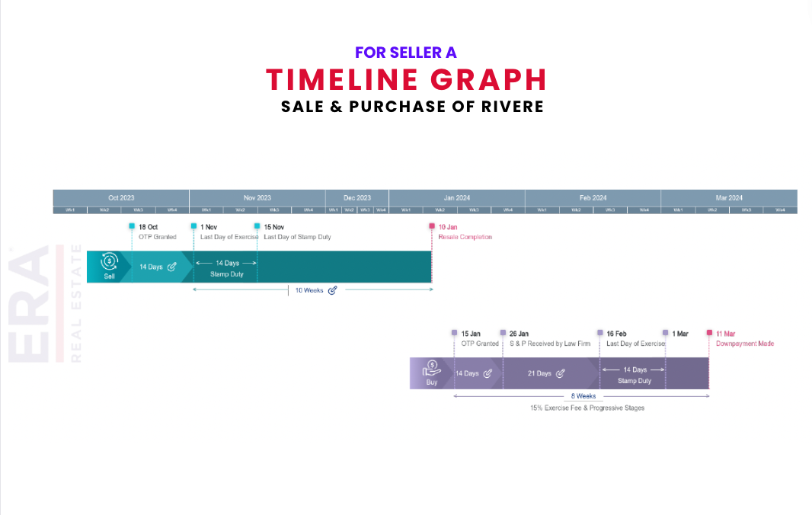Select the 15 Nov Stamp Duty marker
The height and width of the screenshot is (515, 812).
(x=257, y=226)
